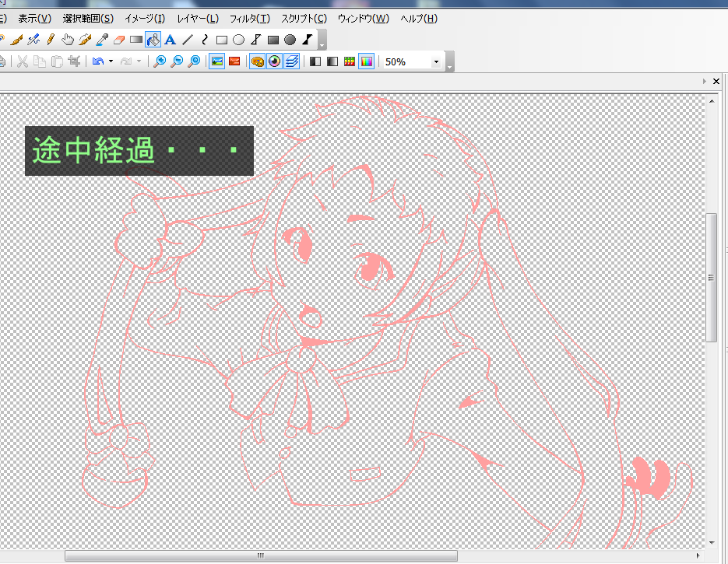
Task: Open the レイヤー(L) menu
Action: pos(198,19)
